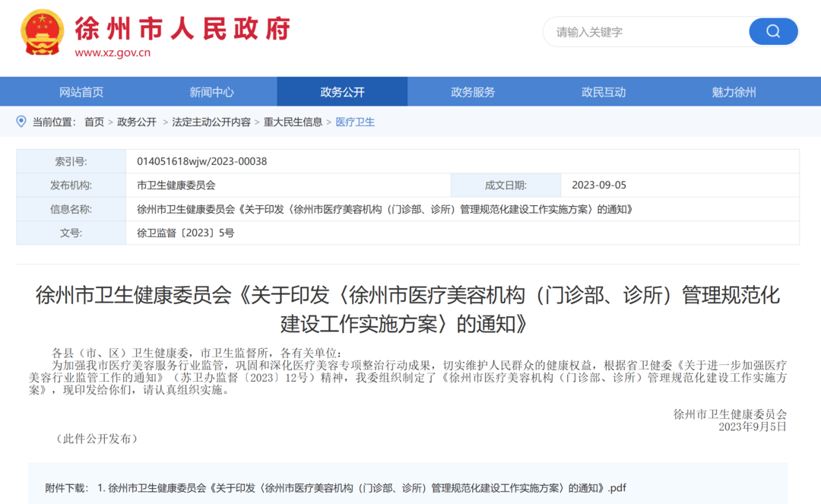Click the 文号 label cell

pyautogui.click(x=71, y=233)
